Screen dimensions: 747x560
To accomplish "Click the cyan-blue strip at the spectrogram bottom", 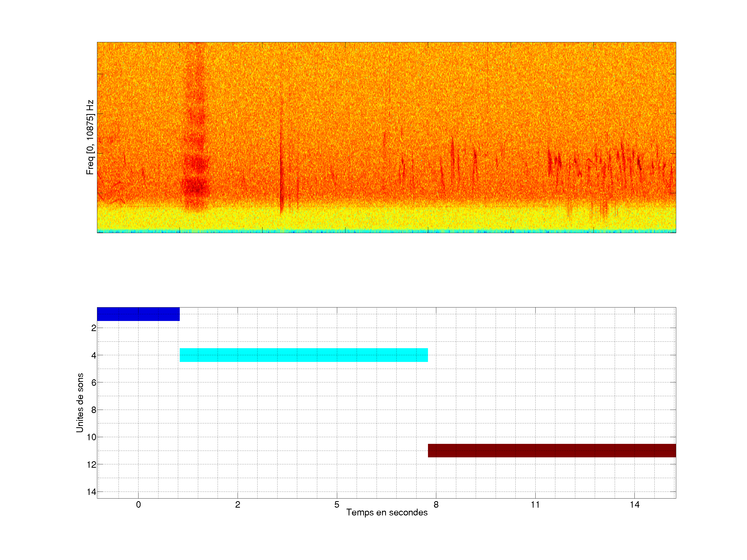I will (387, 231).
